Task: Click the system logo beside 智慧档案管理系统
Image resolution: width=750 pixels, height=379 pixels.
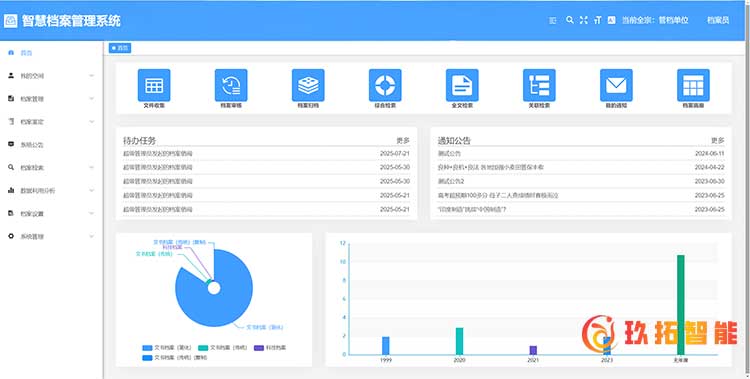Action: [11, 21]
